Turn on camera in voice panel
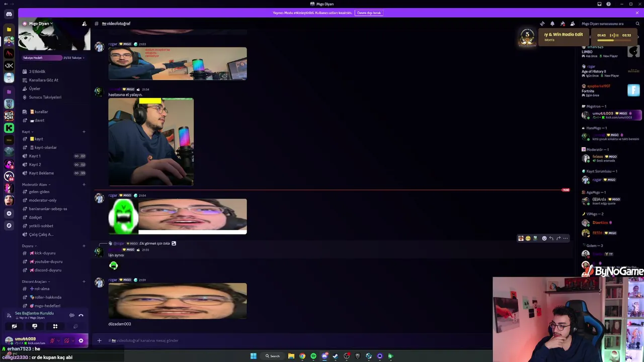 click(14, 326)
